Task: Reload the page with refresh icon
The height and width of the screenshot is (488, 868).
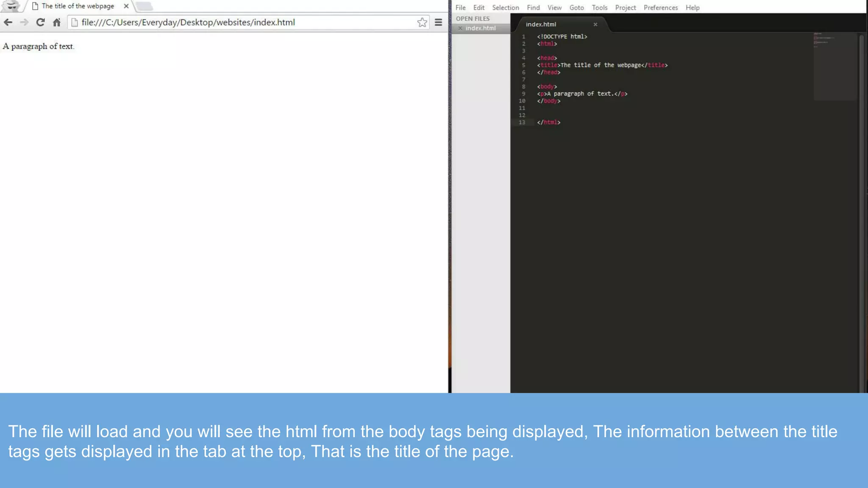Action: [40, 22]
